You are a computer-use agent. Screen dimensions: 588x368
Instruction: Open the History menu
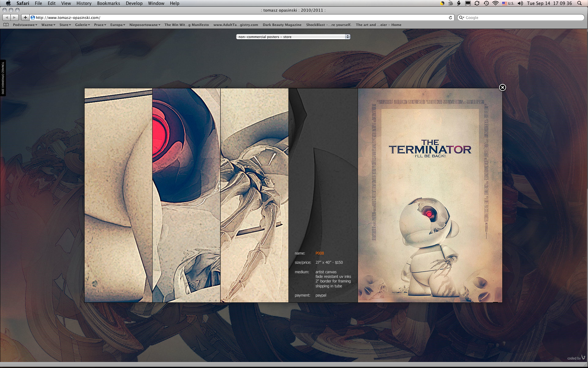(84, 3)
